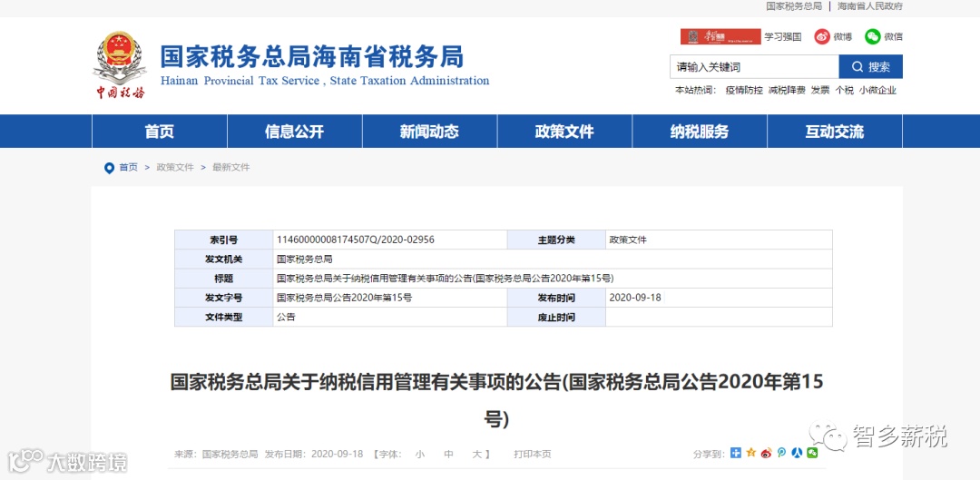Click the 索引号 label cell
Viewport: 980px width, 480px height.
[223, 240]
